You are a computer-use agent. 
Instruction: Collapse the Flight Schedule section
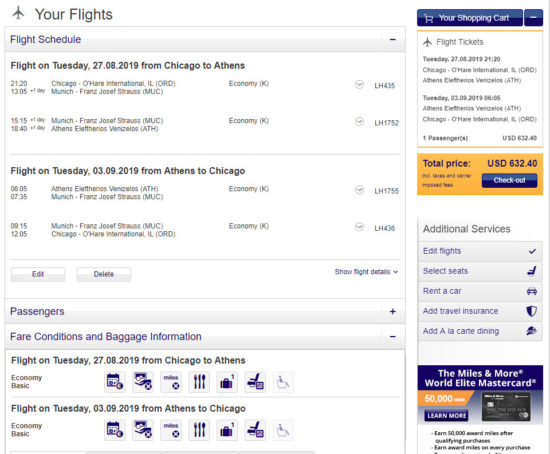(393, 39)
